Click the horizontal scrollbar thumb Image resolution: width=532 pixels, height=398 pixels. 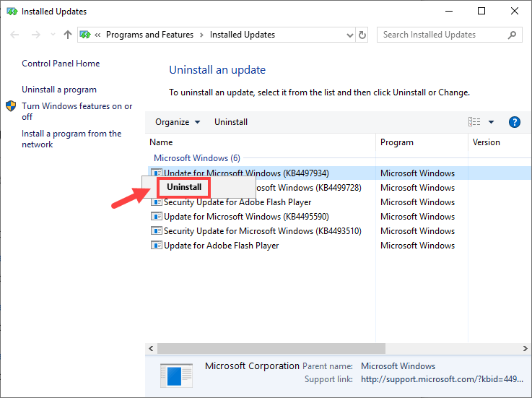[x=271, y=348]
